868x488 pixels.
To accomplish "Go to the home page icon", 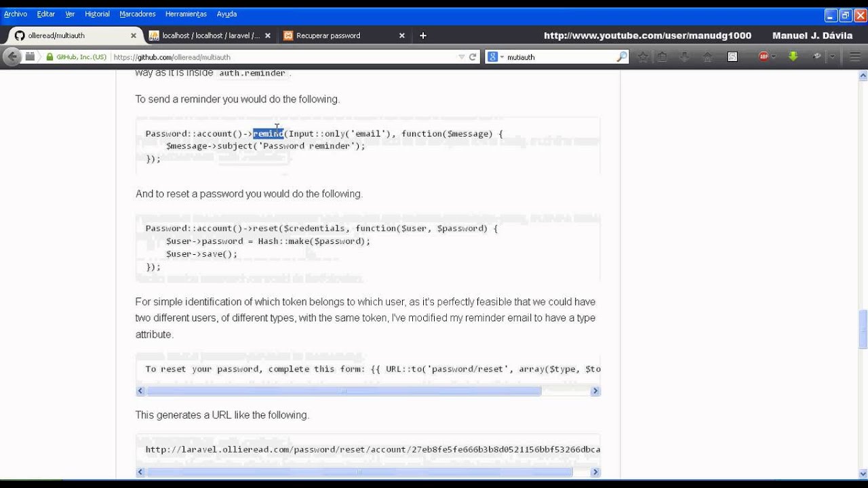I will tap(707, 57).
